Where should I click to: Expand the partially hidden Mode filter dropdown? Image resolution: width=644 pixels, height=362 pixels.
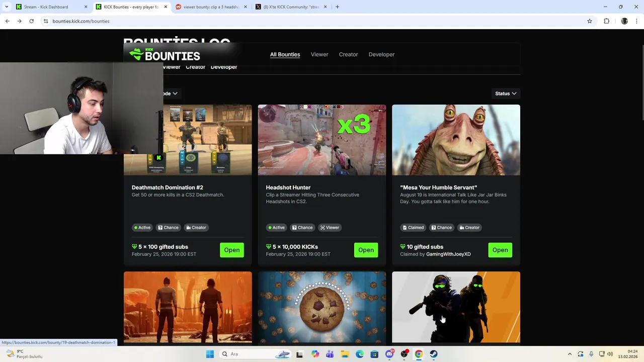click(x=171, y=94)
